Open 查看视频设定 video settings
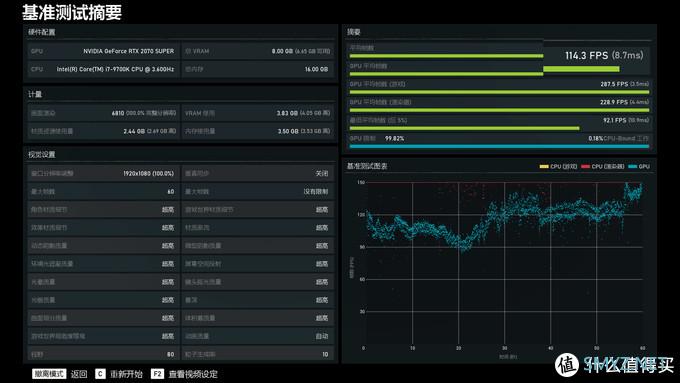 pyautogui.click(x=193, y=374)
